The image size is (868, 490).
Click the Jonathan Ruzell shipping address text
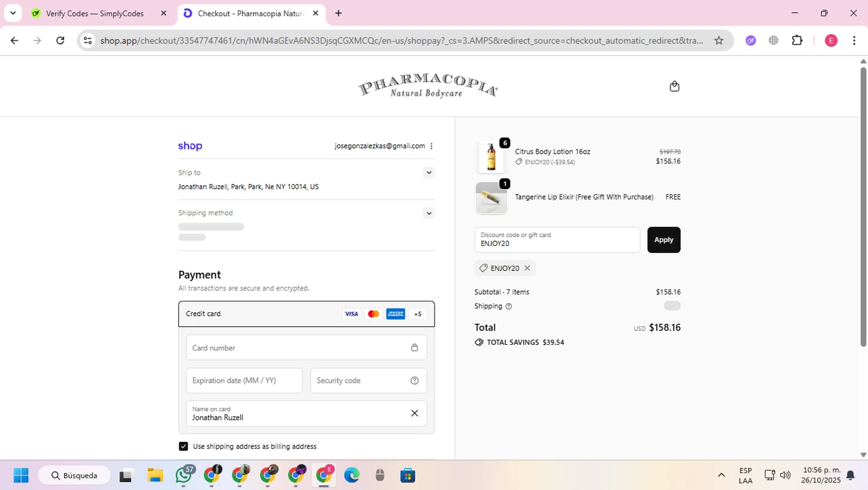(x=248, y=187)
